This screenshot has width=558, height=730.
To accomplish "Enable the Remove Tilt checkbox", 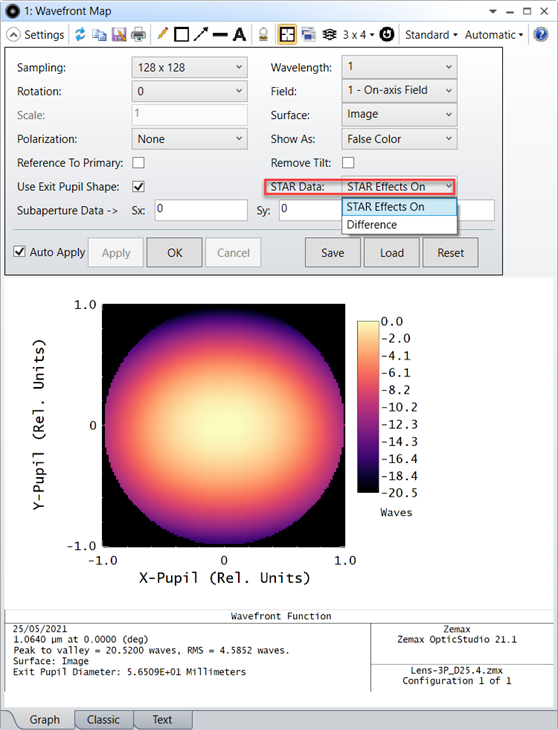I will tap(348, 162).
